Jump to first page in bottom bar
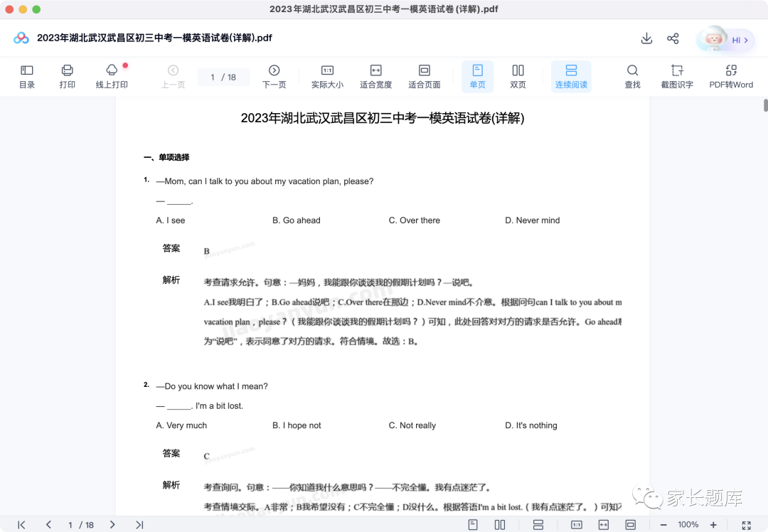768x532 pixels. (x=21, y=525)
